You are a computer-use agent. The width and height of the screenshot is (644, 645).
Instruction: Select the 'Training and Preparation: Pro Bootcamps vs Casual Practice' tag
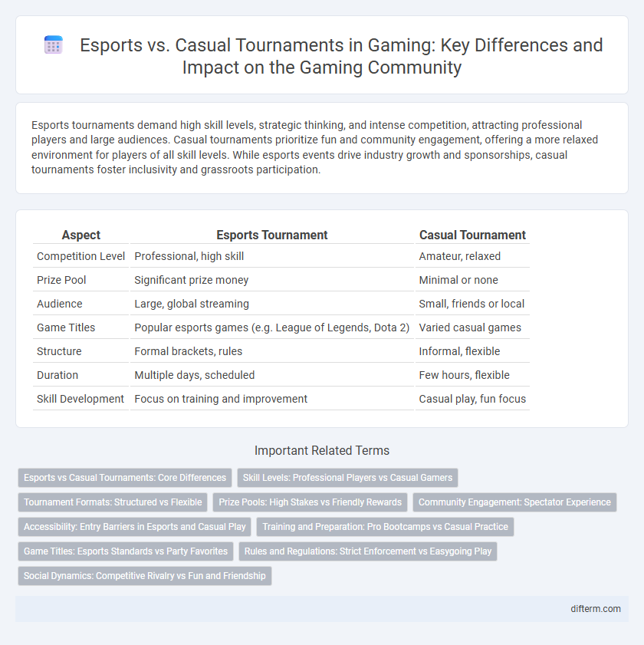386,527
